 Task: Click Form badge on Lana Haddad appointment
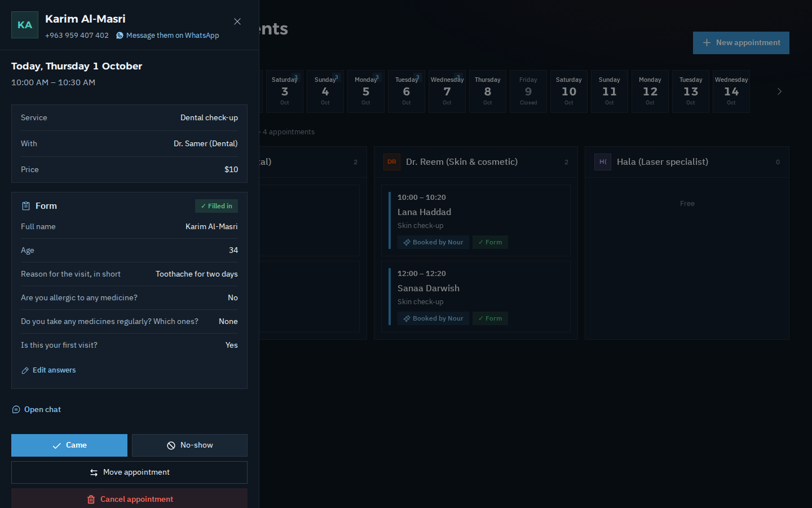coord(490,242)
